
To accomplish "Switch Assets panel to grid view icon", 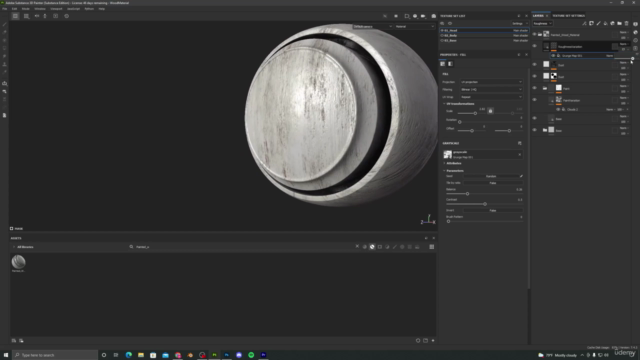I will point(431,247).
